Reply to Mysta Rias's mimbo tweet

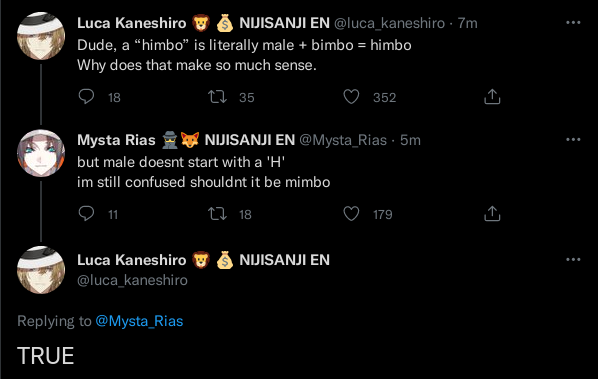coord(86,214)
